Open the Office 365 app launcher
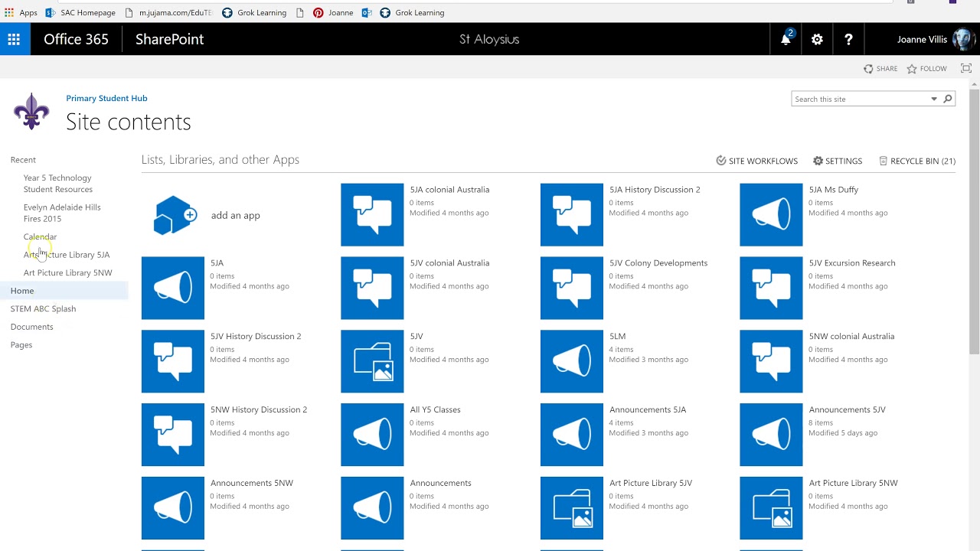The width and height of the screenshot is (980, 551). coord(14,39)
